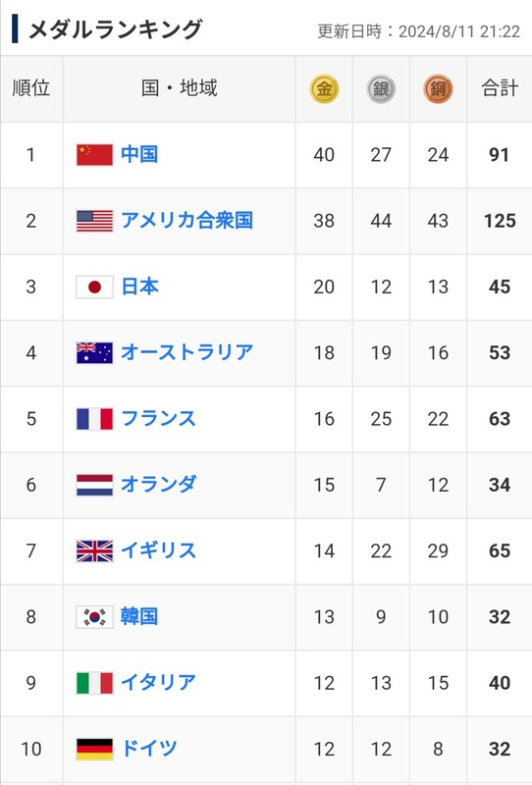Click the United States flag icon

[x=94, y=221]
